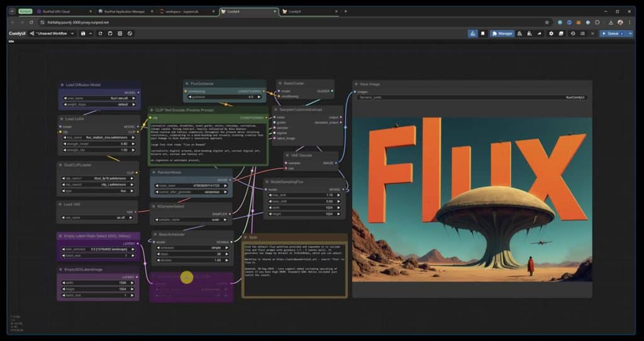Collapse the Load LoRA node dot
Viewport: 644px width, 341px height.
(62, 119)
